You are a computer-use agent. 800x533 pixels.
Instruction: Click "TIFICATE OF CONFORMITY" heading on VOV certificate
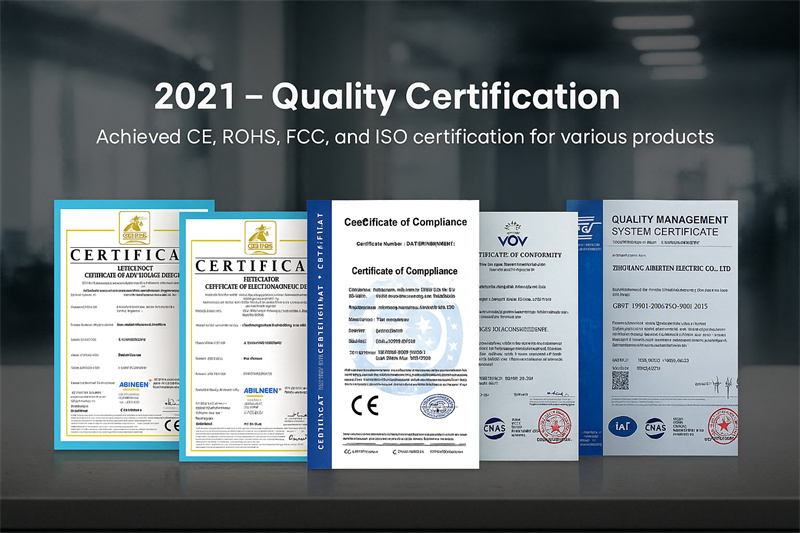[x=520, y=255]
